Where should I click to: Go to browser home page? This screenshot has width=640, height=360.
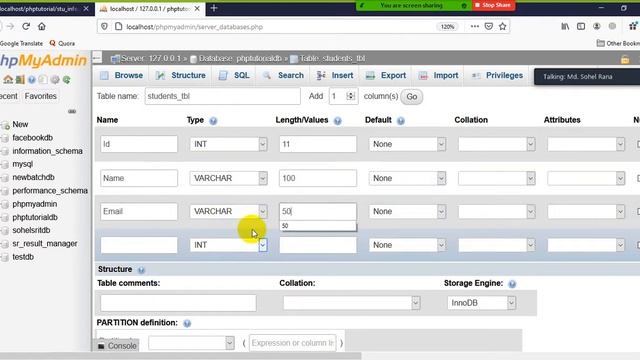click(x=42, y=27)
